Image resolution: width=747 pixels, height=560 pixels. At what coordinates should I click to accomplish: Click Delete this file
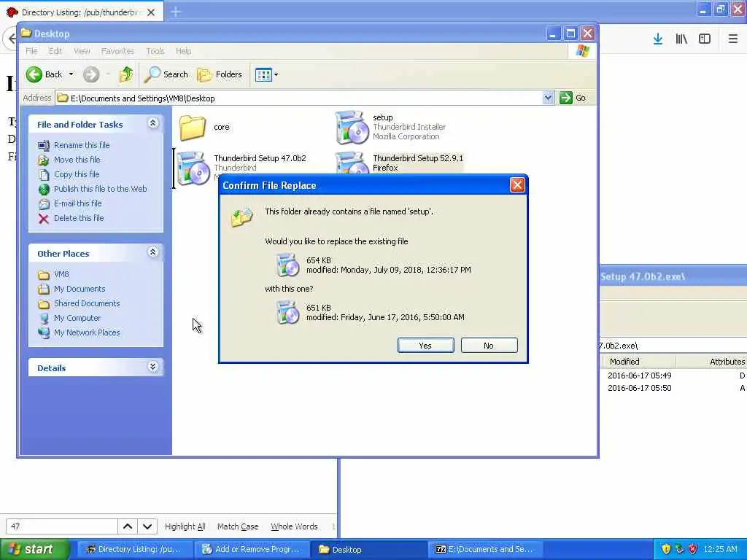[x=79, y=218]
